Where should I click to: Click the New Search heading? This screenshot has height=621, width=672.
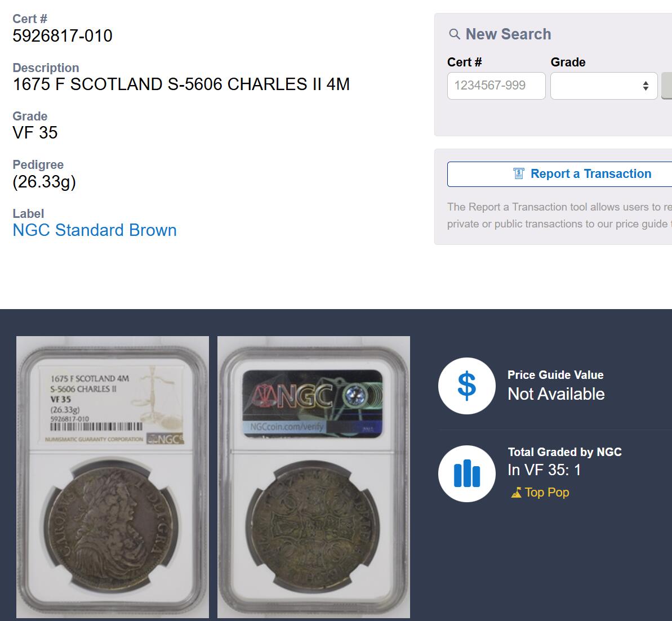coord(508,34)
